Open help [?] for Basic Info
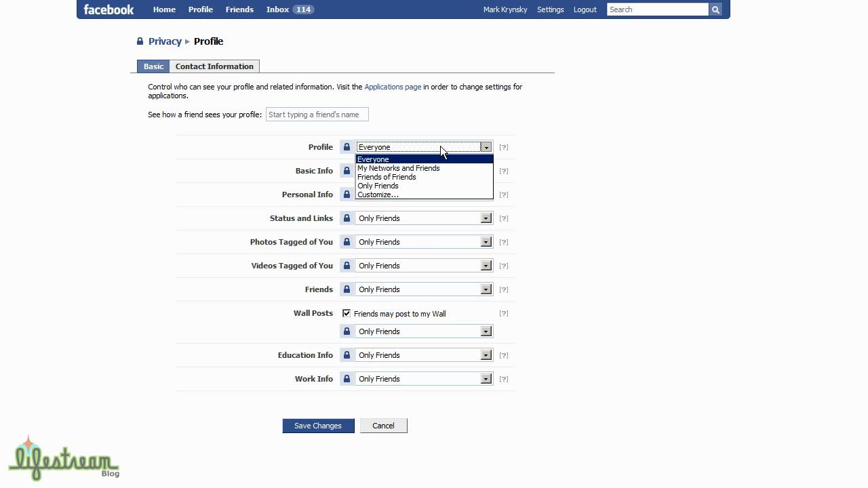868x488 pixels. [x=504, y=171]
